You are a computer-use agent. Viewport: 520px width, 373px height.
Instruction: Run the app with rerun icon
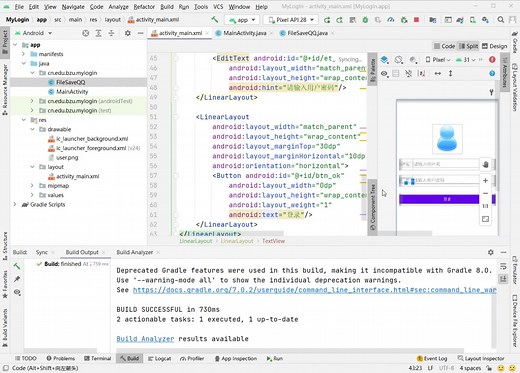point(327,20)
